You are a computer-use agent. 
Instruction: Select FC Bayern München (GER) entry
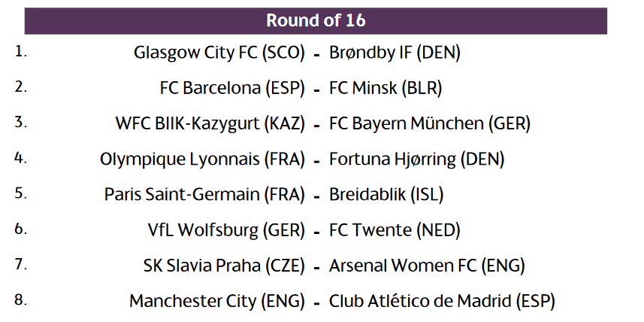click(x=430, y=123)
